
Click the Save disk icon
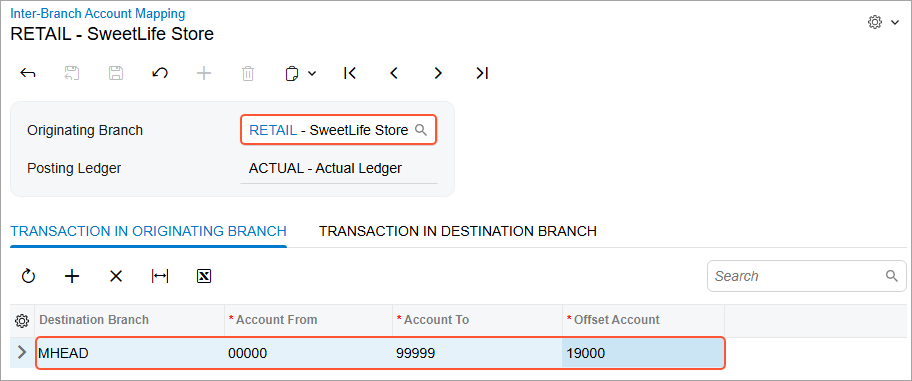116,73
